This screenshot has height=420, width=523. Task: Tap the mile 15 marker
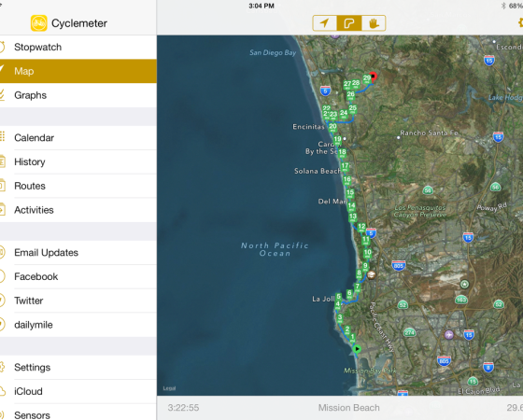[350, 193]
